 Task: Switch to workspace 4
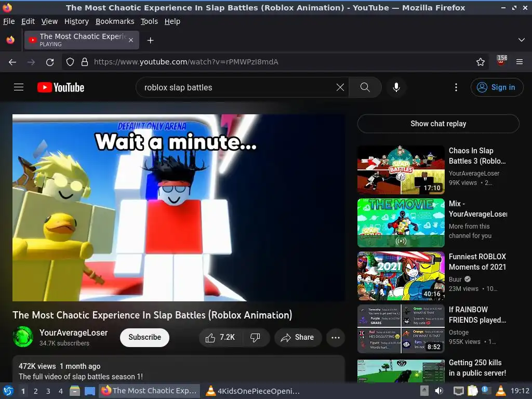[x=61, y=391]
